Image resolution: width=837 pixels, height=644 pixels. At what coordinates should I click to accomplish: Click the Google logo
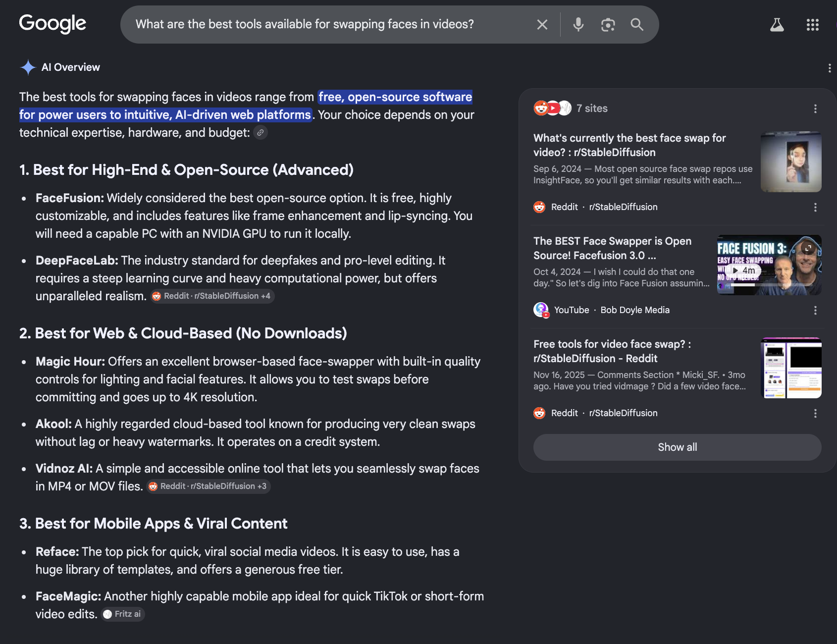pyautogui.click(x=52, y=24)
